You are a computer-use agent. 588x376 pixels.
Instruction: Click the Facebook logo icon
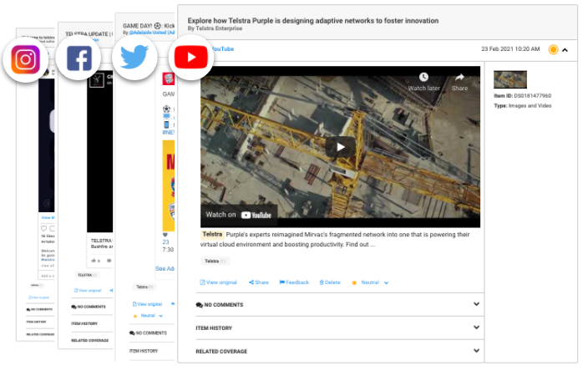tap(79, 58)
